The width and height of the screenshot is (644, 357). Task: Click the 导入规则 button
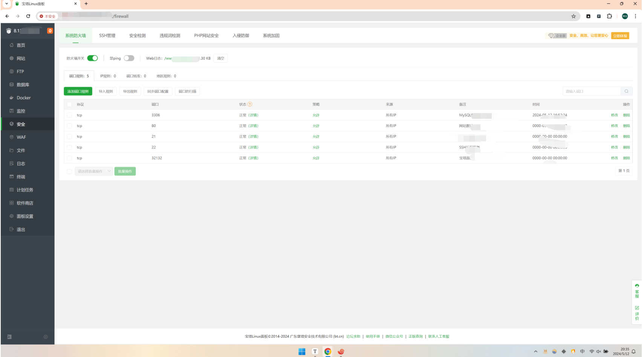(106, 91)
